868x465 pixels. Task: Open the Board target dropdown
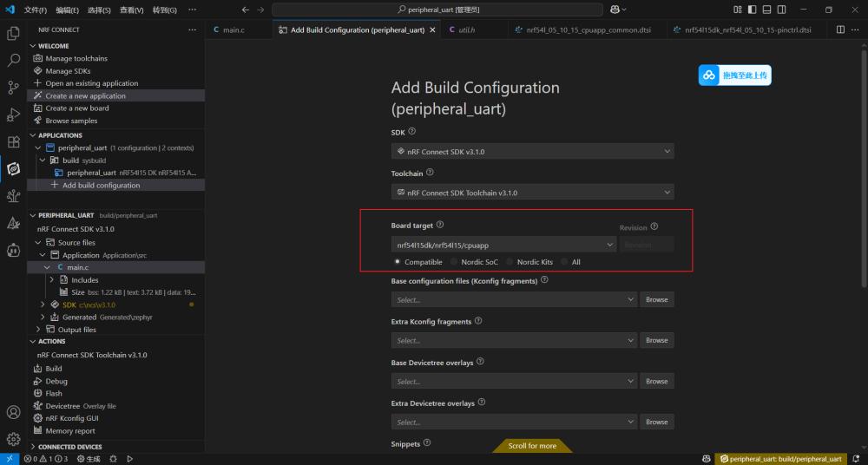pyautogui.click(x=503, y=246)
